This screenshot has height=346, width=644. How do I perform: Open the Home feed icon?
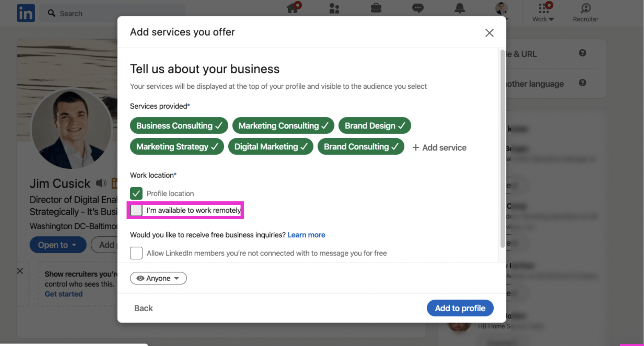click(x=293, y=8)
